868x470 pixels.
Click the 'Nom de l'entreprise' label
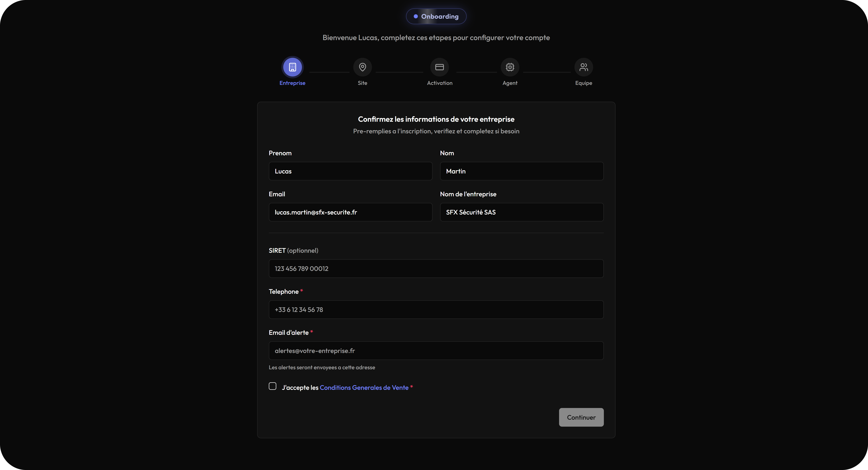468,194
